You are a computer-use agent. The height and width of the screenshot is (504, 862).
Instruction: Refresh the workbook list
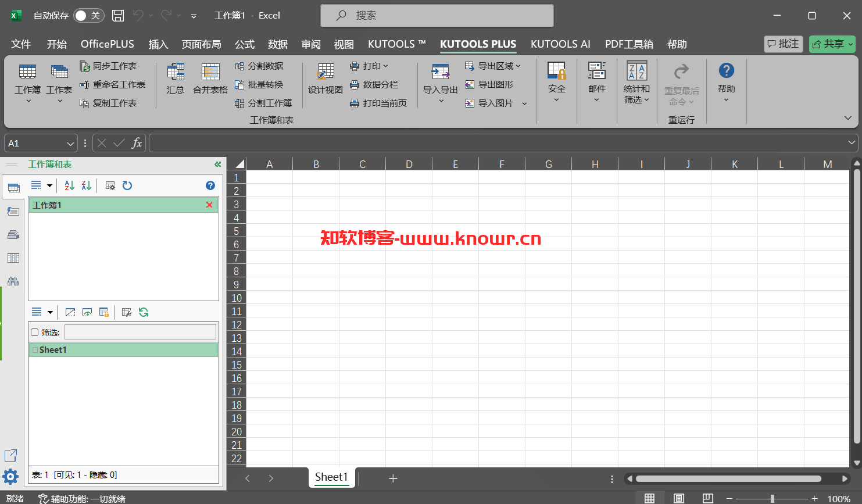[127, 185]
